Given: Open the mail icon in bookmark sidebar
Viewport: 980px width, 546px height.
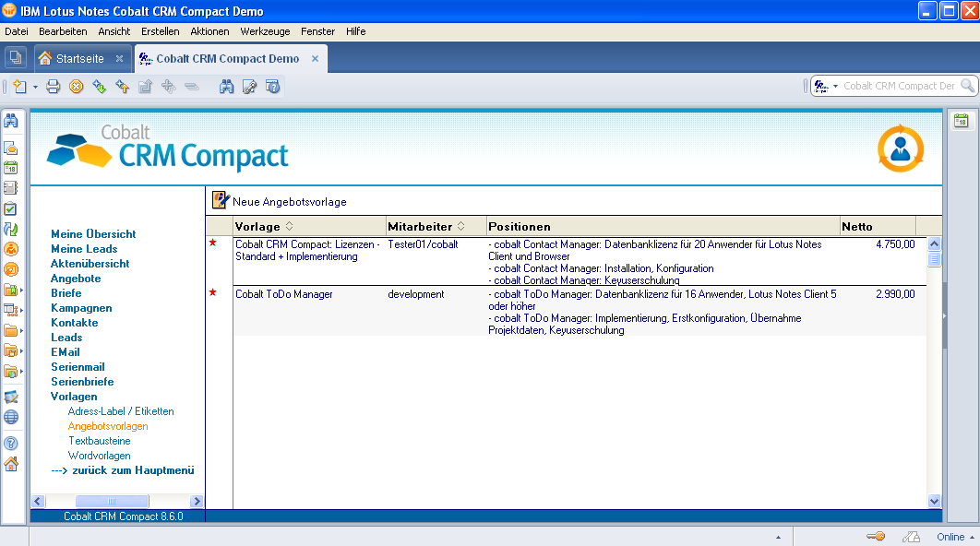Looking at the screenshot, I should (x=11, y=148).
